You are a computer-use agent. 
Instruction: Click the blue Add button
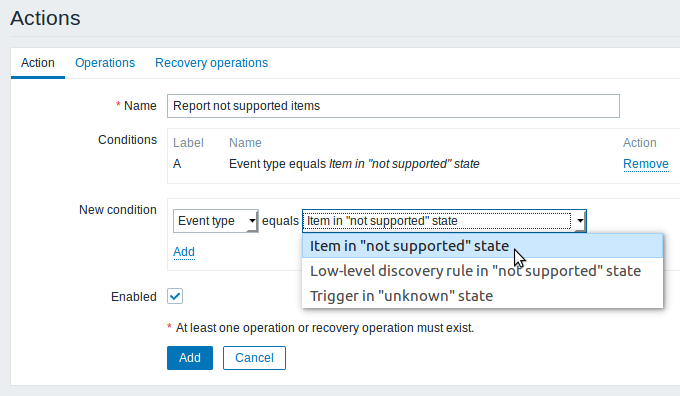click(x=190, y=358)
